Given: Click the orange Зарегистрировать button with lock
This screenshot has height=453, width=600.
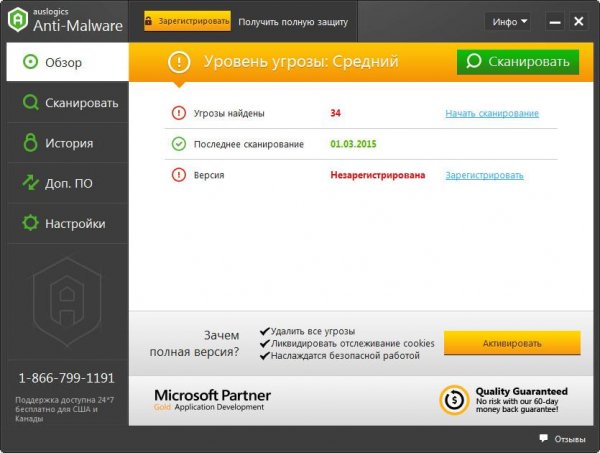Looking at the screenshot, I should tap(187, 21).
